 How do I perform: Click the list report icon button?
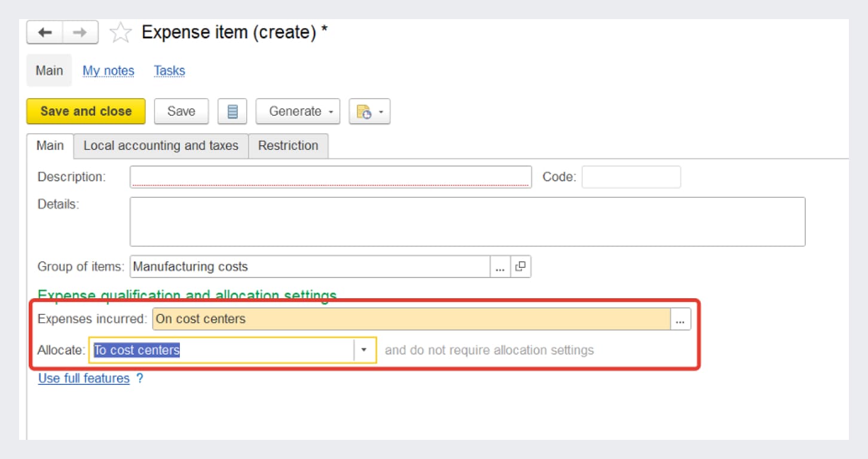(232, 112)
